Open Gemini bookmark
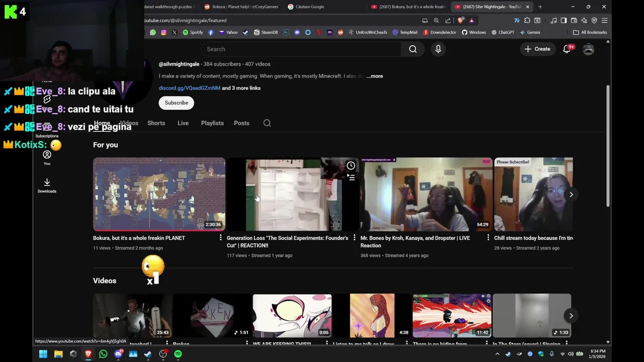Viewport: 644px width, 362px height. tap(530, 32)
